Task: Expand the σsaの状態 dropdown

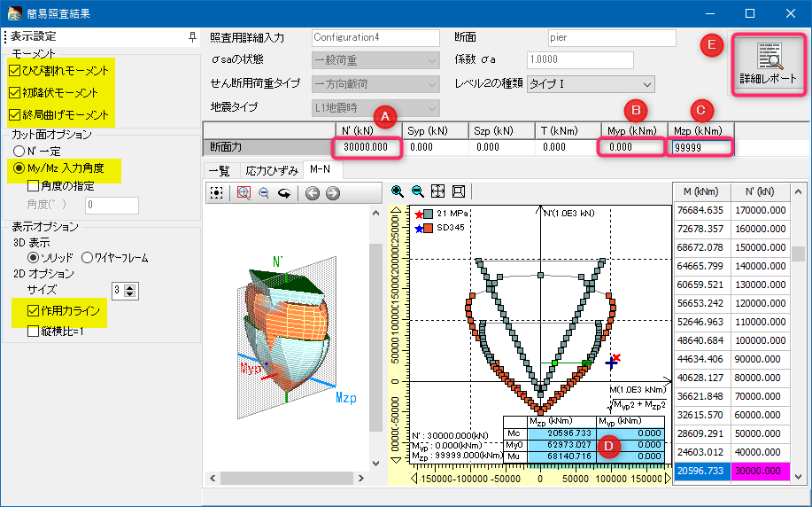Action: [375, 60]
